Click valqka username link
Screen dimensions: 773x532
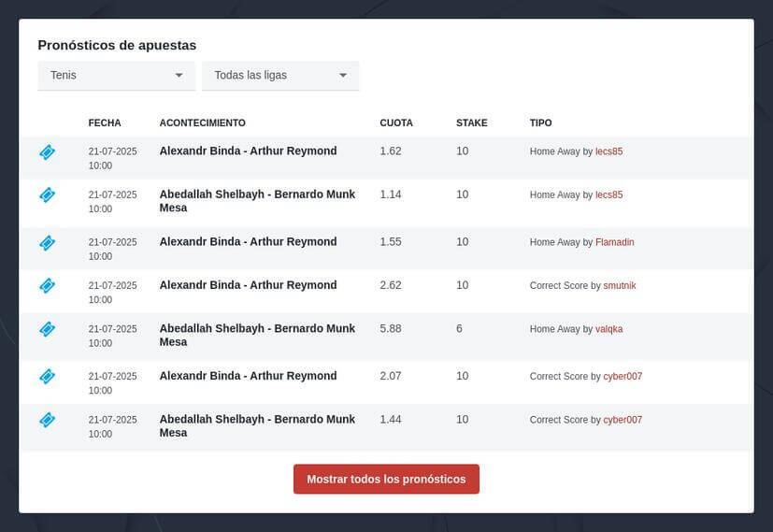click(608, 329)
